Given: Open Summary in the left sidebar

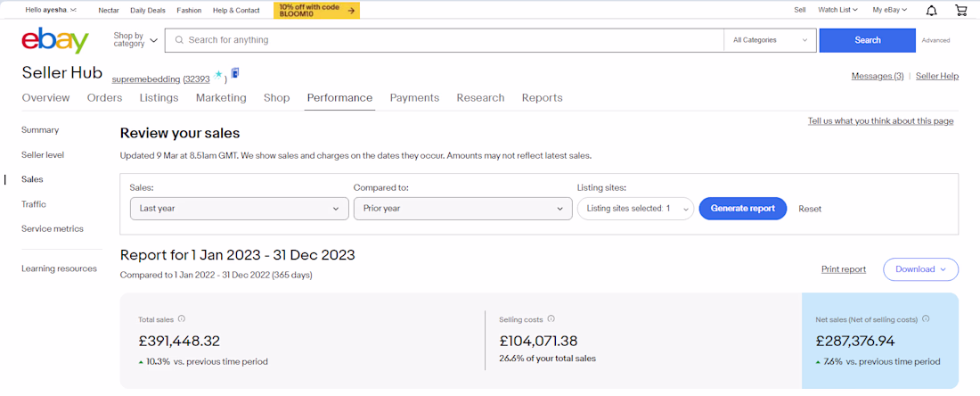Looking at the screenshot, I should click(40, 130).
